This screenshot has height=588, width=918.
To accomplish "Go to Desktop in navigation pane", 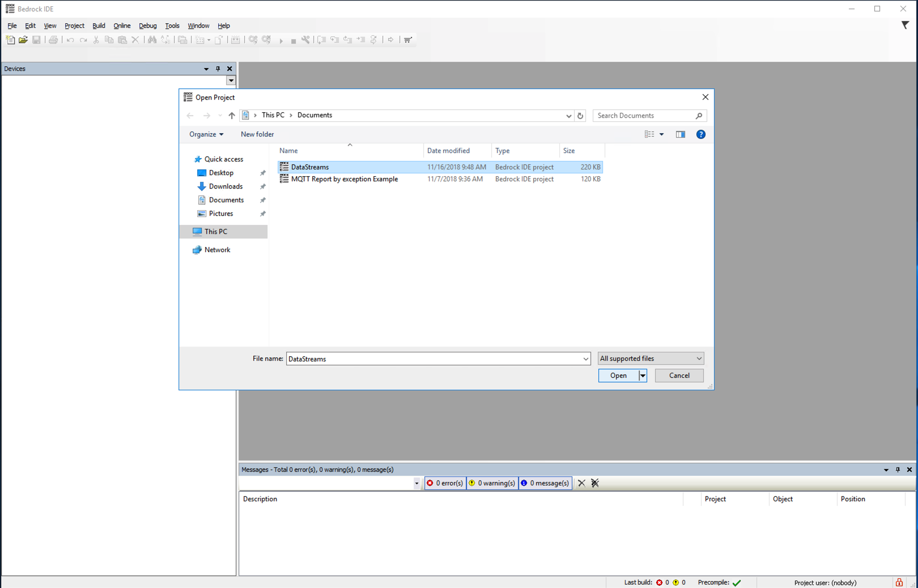I will coord(221,173).
